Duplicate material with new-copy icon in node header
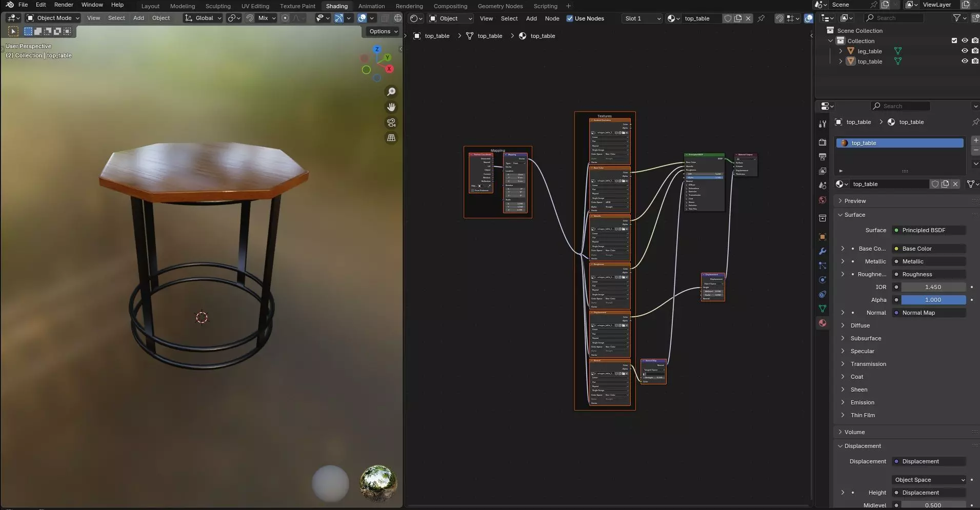 [x=737, y=18]
